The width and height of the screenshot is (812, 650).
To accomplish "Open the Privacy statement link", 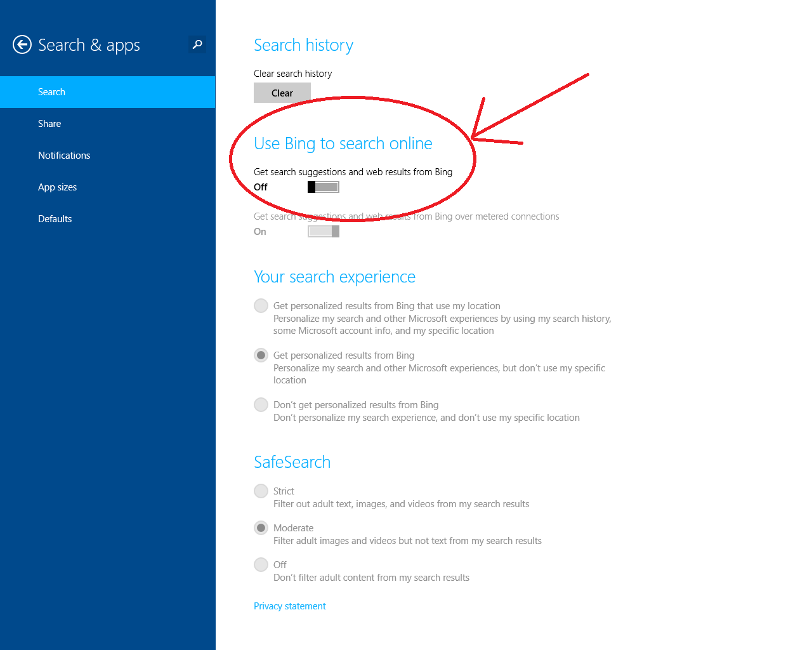I will [x=290, y=606].
